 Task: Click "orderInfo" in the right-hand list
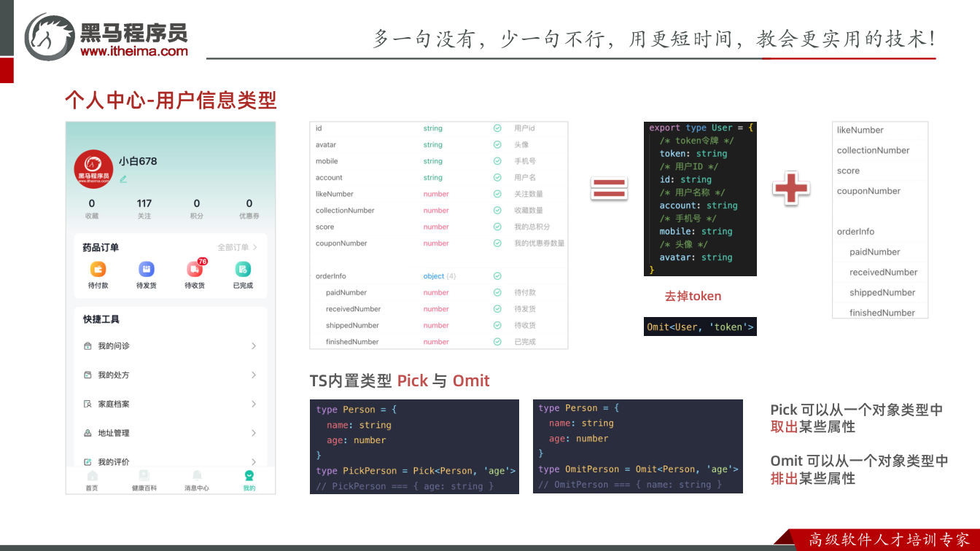point(856,232)
